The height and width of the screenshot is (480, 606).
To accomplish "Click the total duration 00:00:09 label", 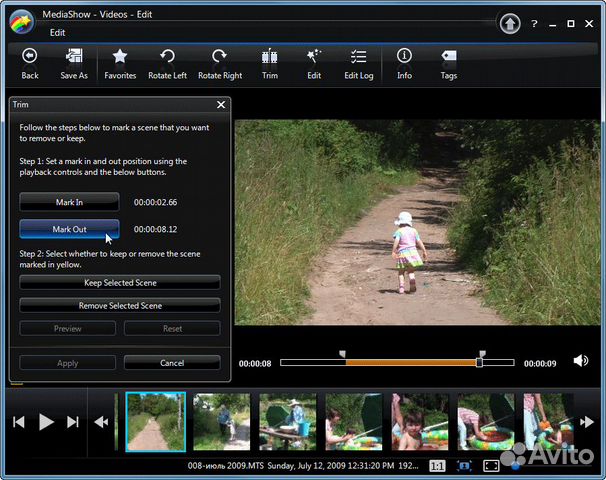I will click(x=540, y=364).
